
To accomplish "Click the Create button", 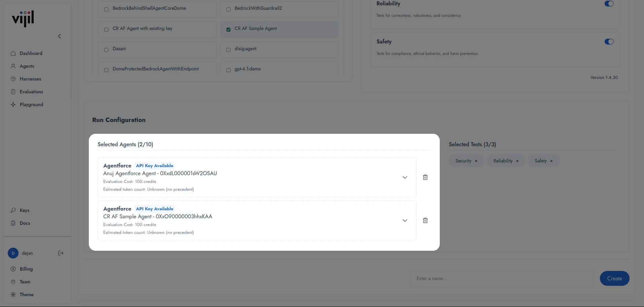I will point(614,278).
